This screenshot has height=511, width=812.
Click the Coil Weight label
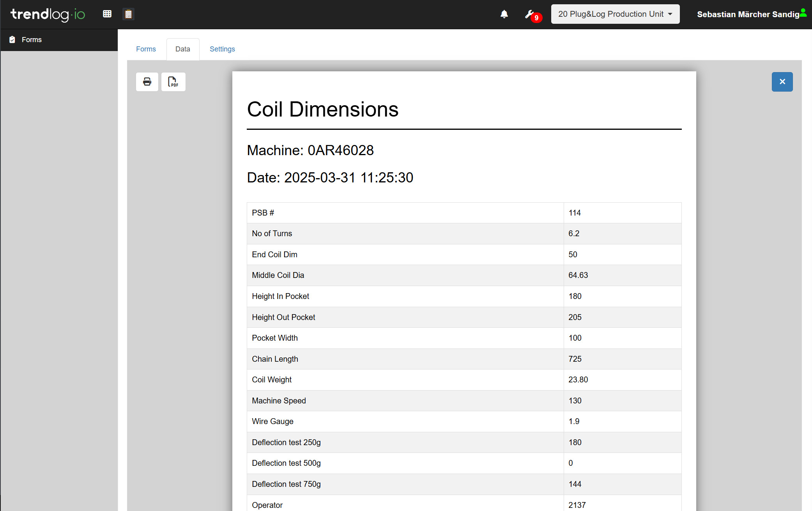tap(272, 380)
